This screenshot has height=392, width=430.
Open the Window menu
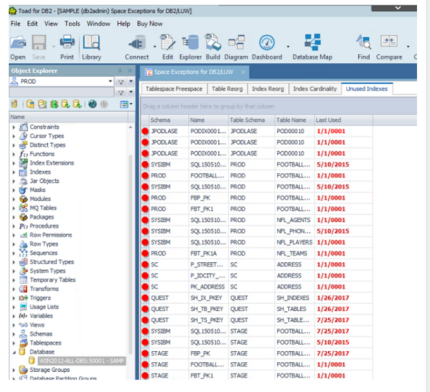pos(98,24)
